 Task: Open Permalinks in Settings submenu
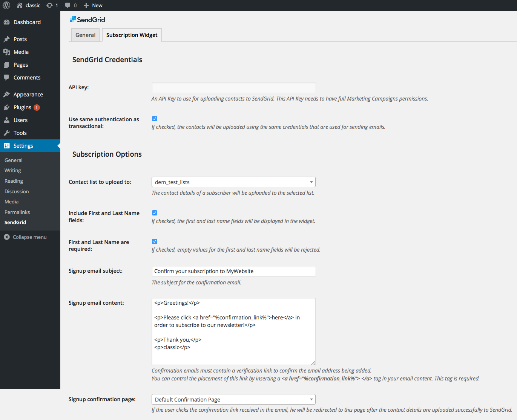tap(17, 212)
